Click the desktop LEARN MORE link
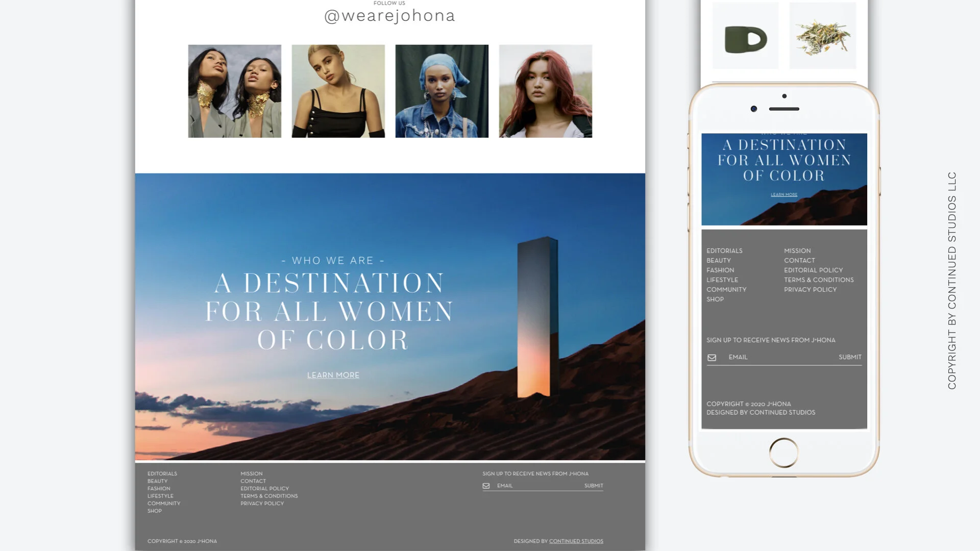Viewport: 980px width, 551px height. (333, 375)
